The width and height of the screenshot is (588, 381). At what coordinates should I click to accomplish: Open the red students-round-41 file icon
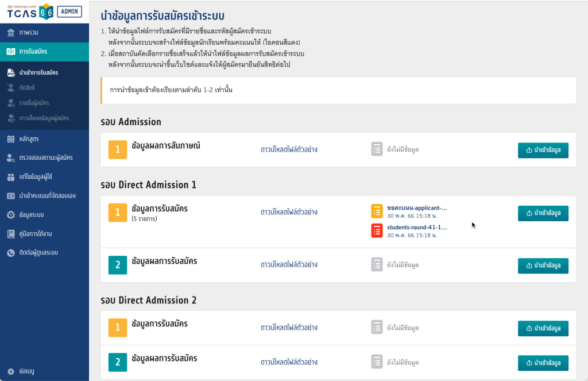click(377, 230)
